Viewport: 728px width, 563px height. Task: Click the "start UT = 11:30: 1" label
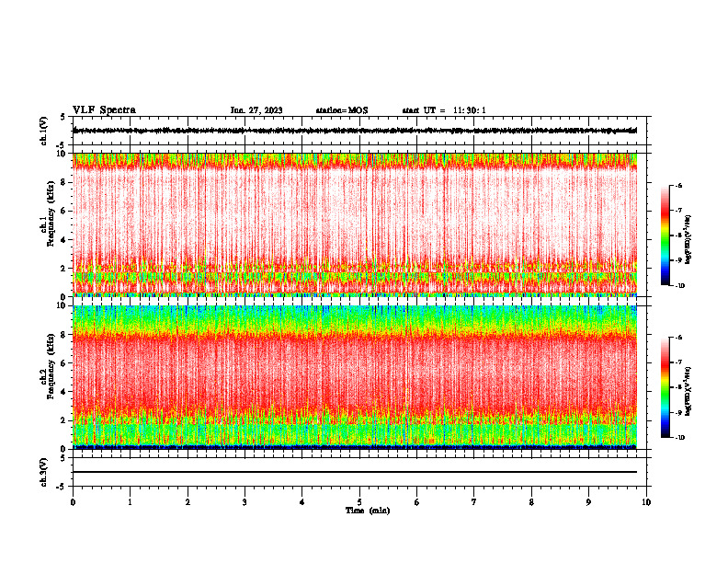444,110
